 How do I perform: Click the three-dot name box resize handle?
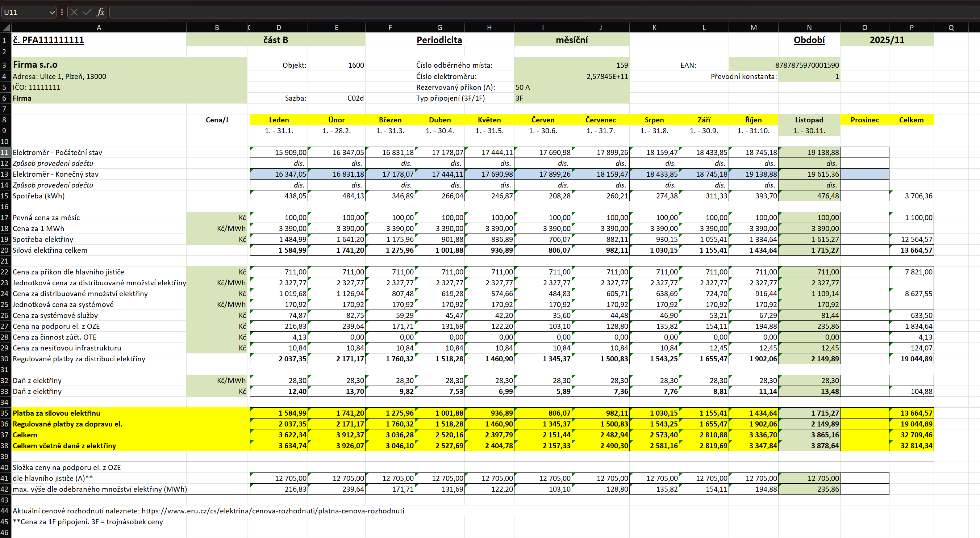click(x=62, y=12)
